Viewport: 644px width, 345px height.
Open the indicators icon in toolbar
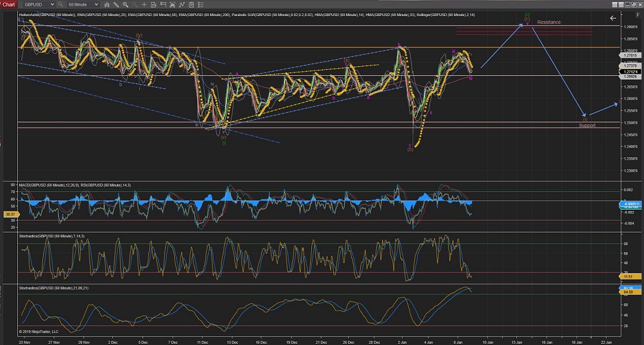tap(172, 5)
